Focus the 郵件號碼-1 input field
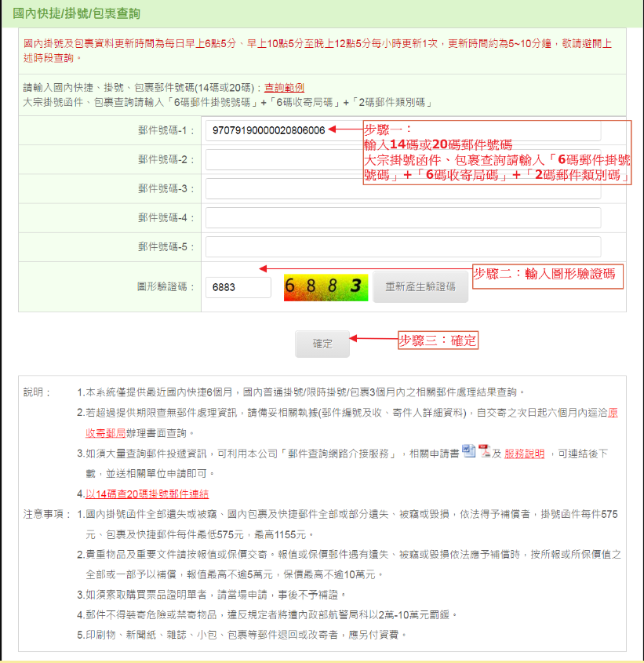Screen dimensions: 644x663 tap(403, 130)
